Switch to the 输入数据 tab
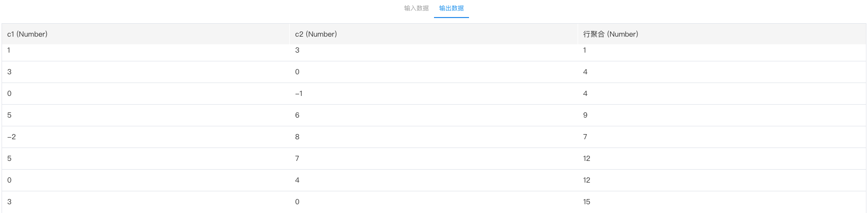The width and height of the screenshot is (868, 213). click(416, 8)
